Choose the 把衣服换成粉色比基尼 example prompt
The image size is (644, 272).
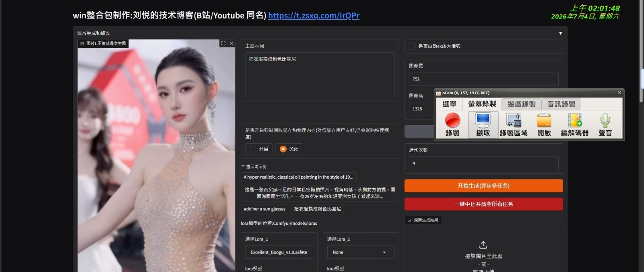[318, 209]
